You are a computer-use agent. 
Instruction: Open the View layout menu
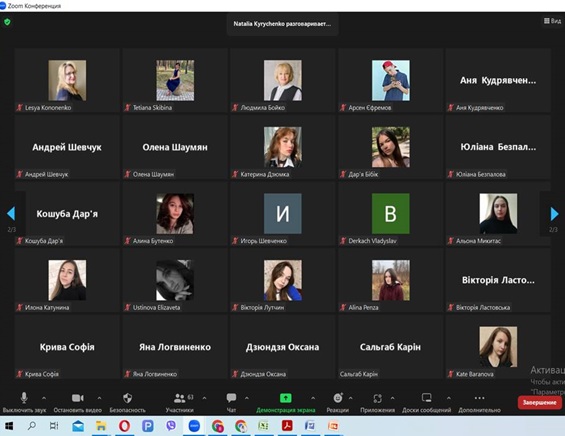pyautogui.click(x=552, y=21)
